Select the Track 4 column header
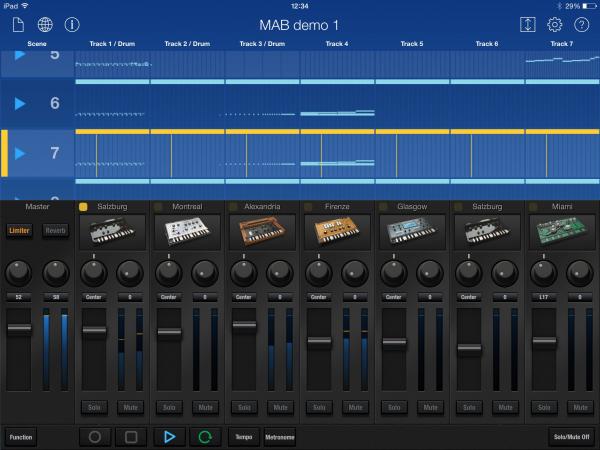The height and width of the screenshot is (450, 600). tap(337, 44)
